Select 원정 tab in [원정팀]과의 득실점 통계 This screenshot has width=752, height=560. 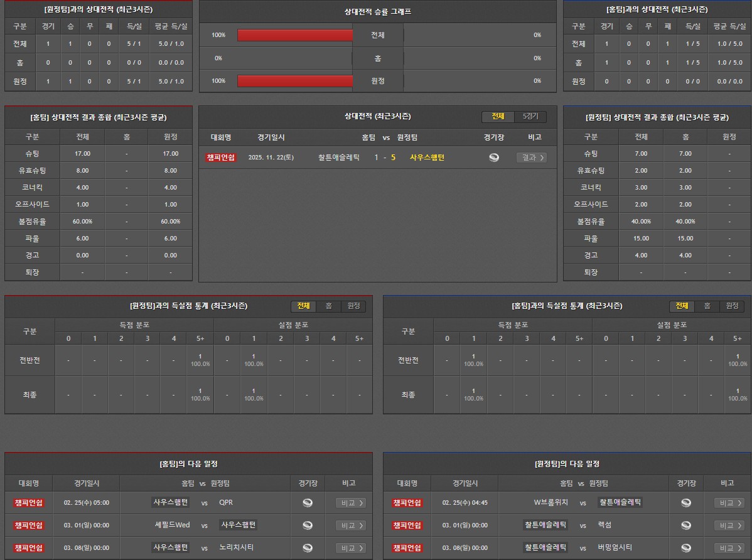pyautogui.click(x=353, y=306)
